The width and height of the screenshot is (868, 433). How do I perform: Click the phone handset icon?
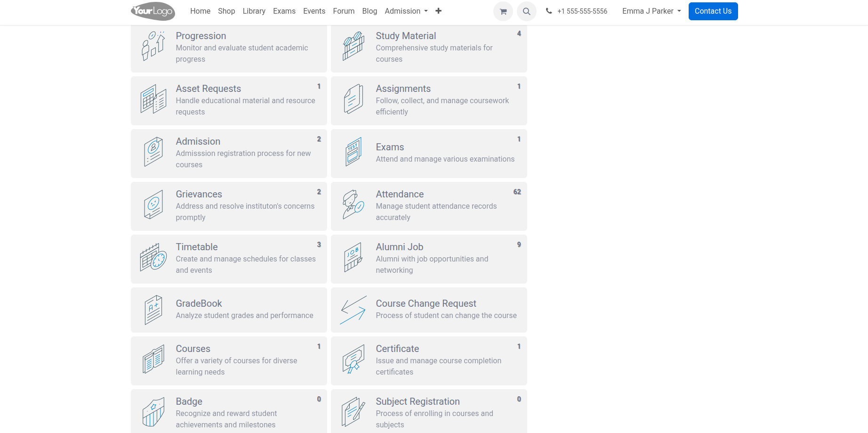[549, 11]
